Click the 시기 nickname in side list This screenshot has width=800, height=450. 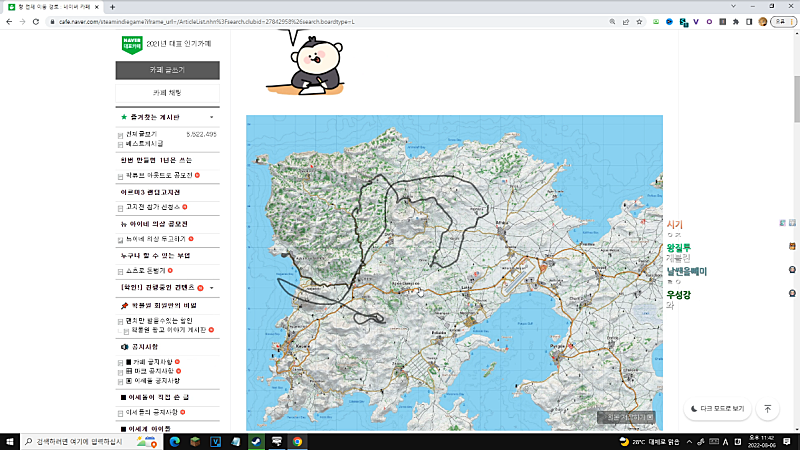(x=674, y=224)
